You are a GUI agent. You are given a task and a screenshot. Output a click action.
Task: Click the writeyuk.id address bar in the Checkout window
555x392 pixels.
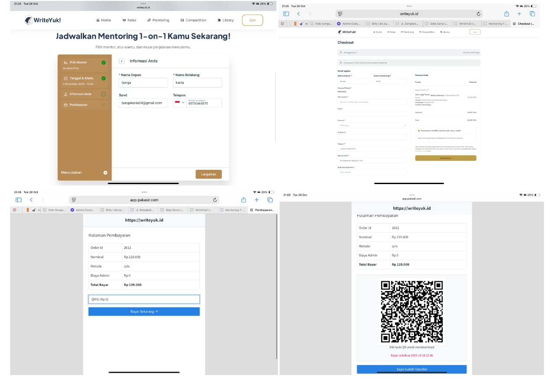point(409,14)
